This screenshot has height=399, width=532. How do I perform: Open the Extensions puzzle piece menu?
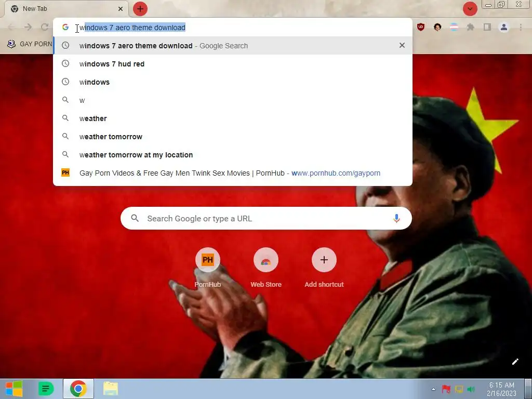(471, 27)
